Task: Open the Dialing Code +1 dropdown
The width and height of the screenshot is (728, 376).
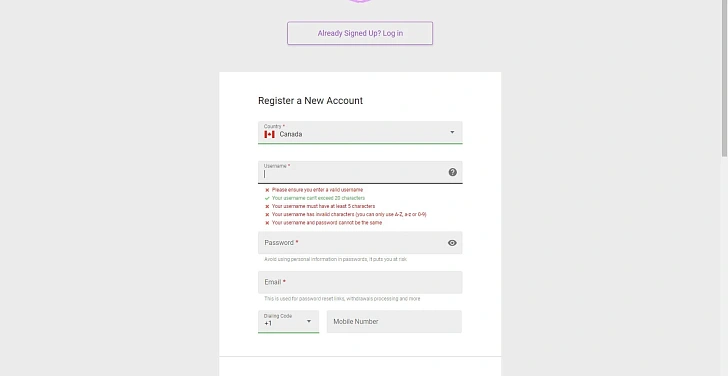Action: [x=288, y=321]
